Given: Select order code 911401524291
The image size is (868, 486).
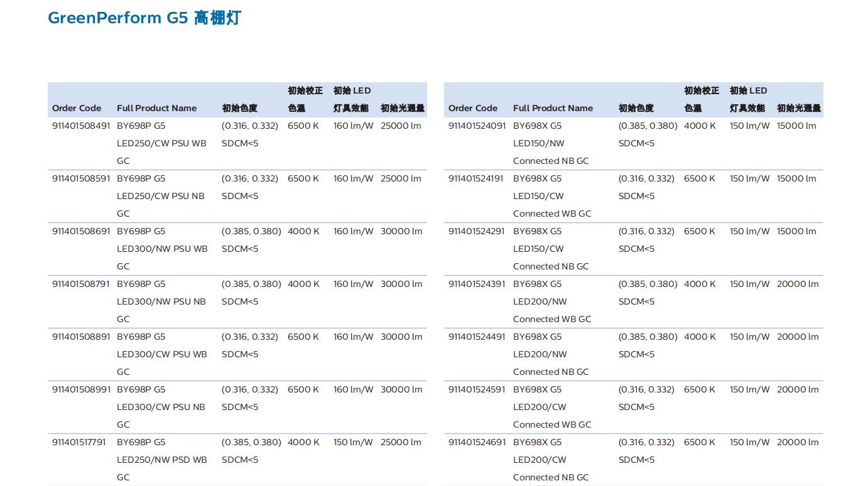Looking at the screenshot, I should pos(477,231).
